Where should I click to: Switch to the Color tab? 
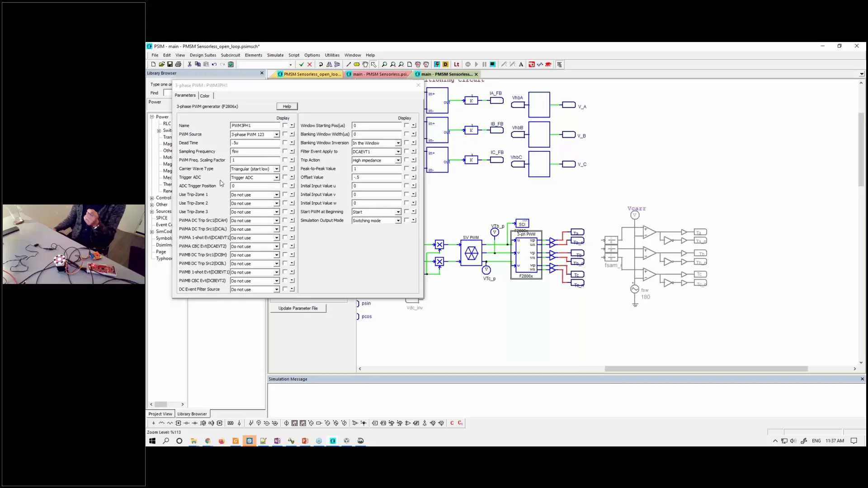click(x=205, y=96)
